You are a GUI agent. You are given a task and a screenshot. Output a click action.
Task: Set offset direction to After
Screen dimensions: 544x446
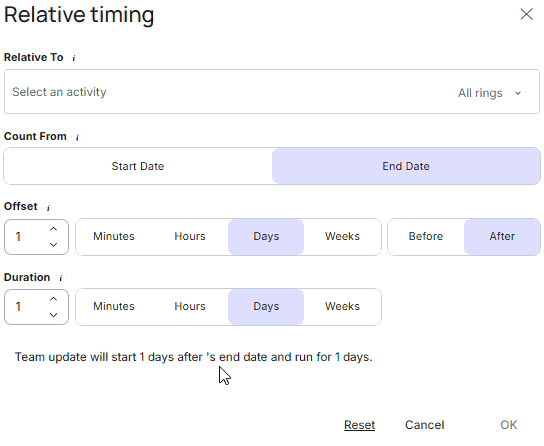tap(502, 237)
